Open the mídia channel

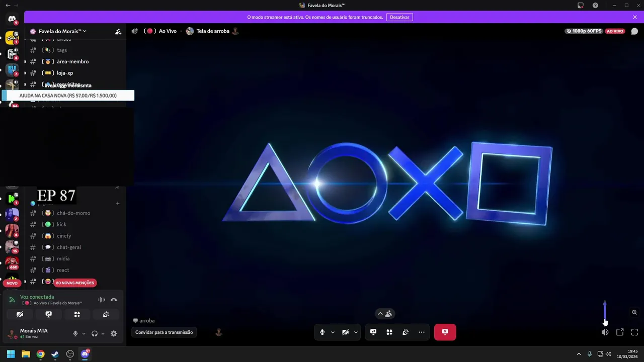(x=63, y=258)
